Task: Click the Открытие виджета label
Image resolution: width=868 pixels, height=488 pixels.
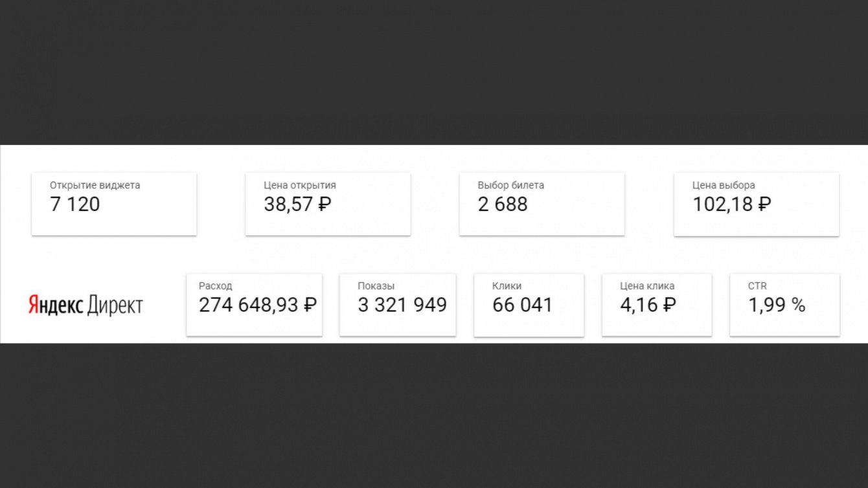Action: (x=95, y=185)
